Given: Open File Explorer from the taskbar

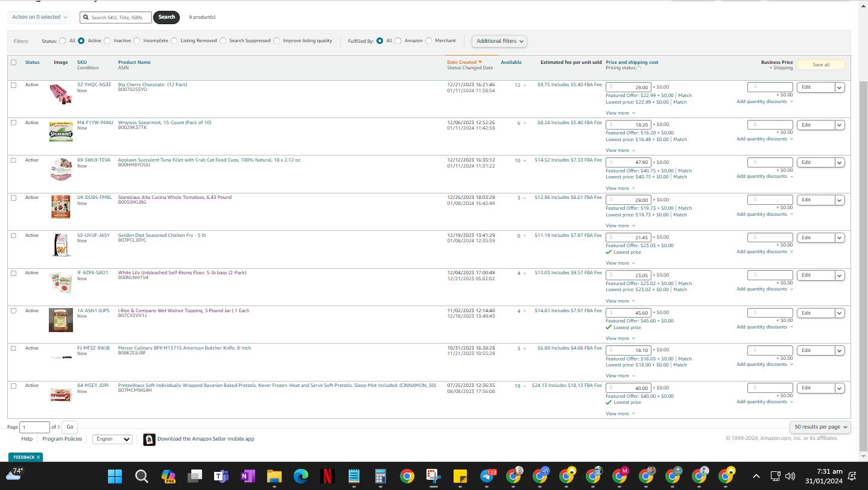Looking at the screenshot, I should 274,476.
